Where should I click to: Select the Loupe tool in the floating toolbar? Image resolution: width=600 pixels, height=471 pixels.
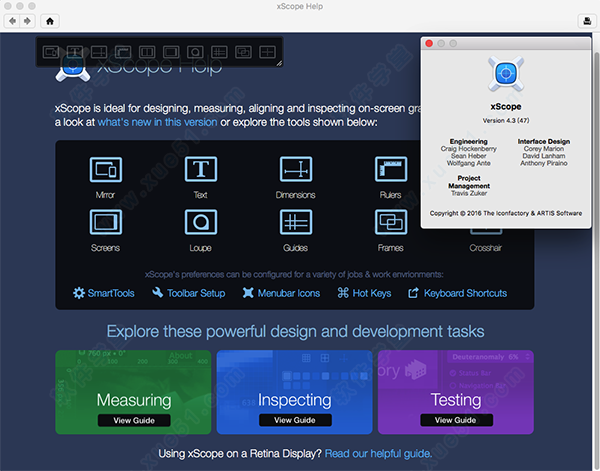195,52
